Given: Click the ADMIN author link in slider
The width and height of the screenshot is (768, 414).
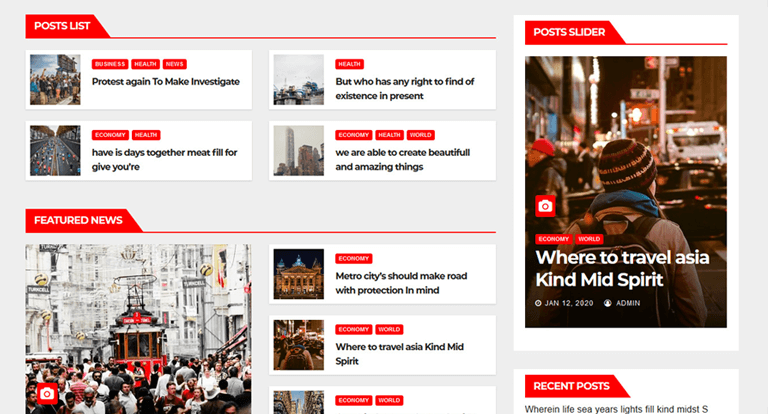Looking at the screenshot, I should click(x=628, y=303).
